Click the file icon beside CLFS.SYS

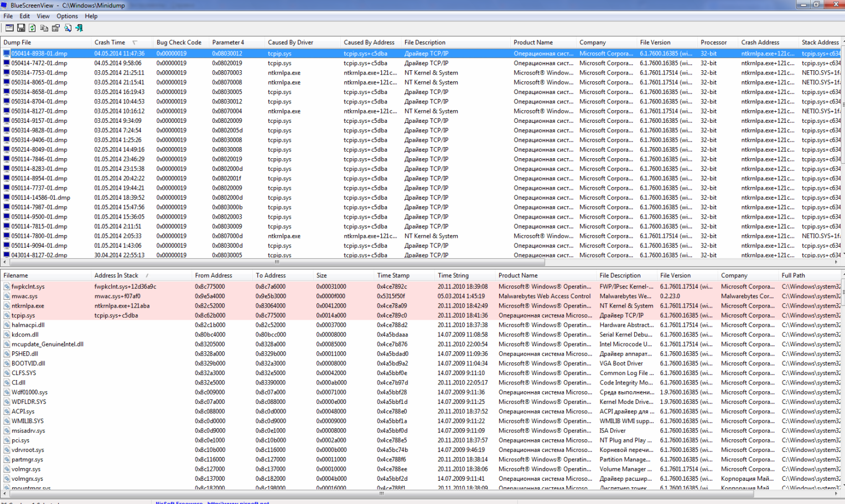[7, 373]
